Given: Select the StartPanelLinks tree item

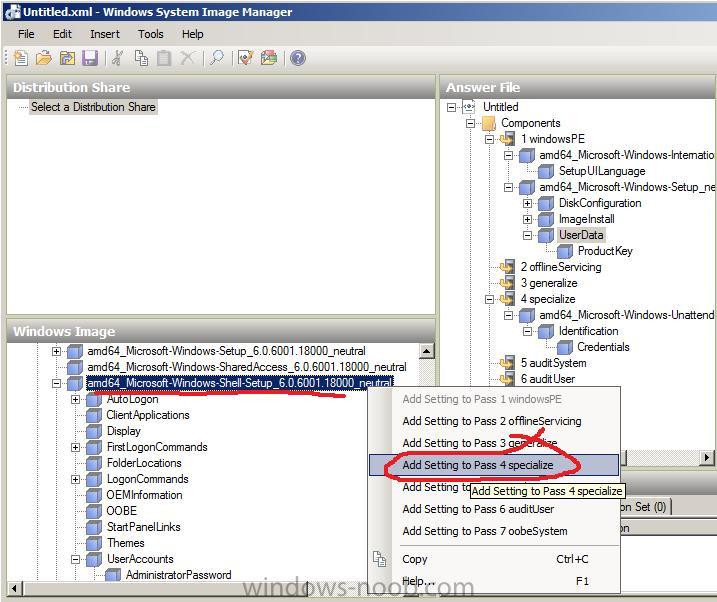Looking at the screenshot, I should coord(144,527).
